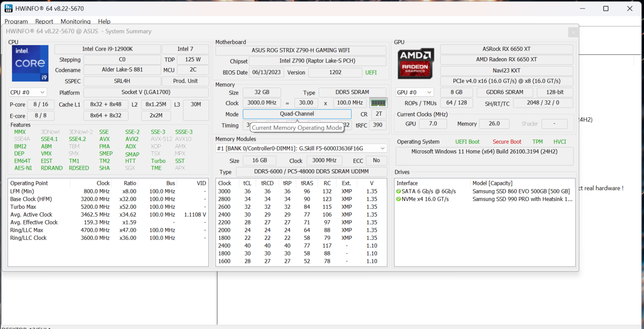
Task: Click the Socket V (LGA1700) platform field
Action: (x=146, y=92)
